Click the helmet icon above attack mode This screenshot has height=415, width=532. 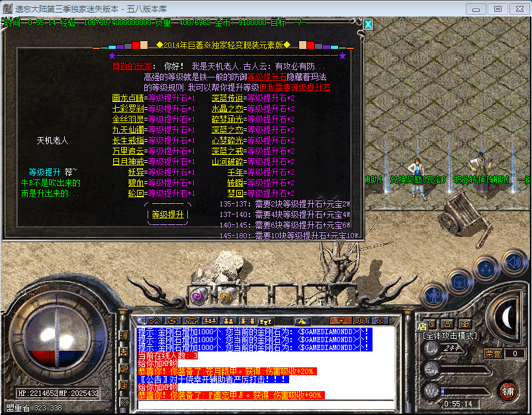(464, 324)
